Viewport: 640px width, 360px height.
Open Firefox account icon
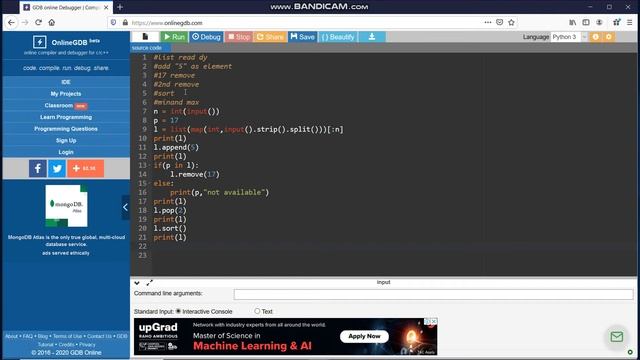[599, 23]
